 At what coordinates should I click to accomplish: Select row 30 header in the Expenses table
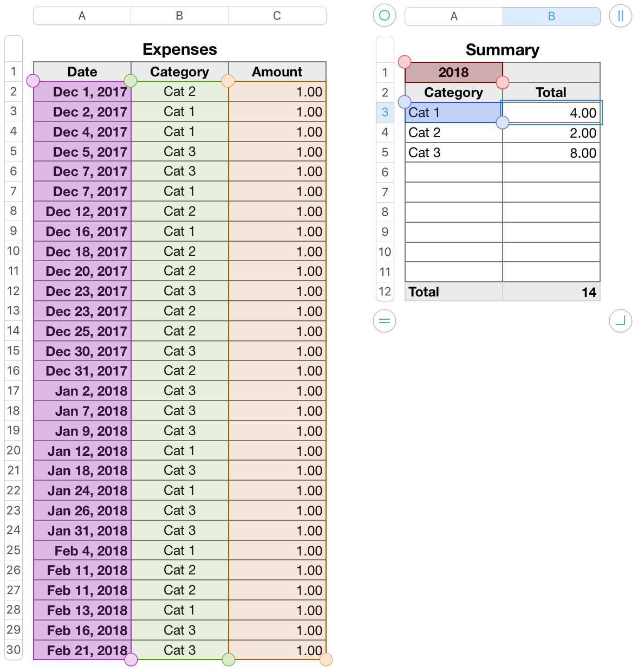13,650
